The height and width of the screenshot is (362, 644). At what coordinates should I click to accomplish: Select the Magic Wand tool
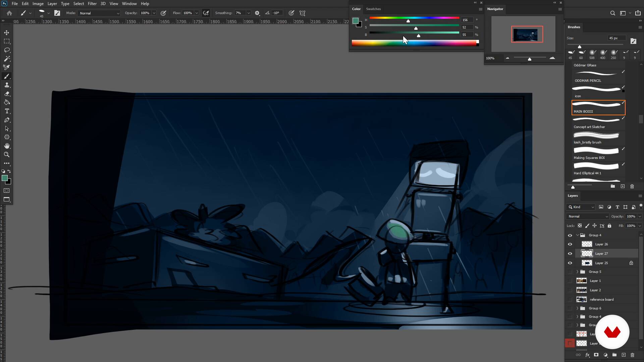click(7, 59)
